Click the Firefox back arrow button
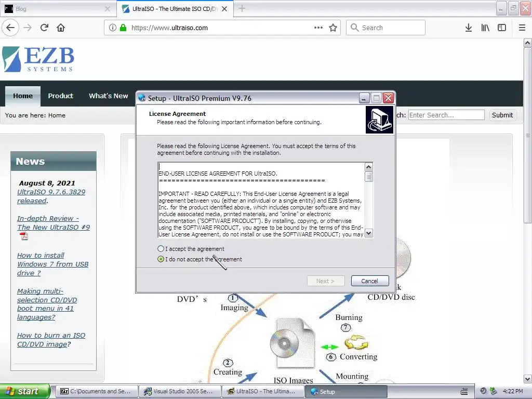 point(10,28)
